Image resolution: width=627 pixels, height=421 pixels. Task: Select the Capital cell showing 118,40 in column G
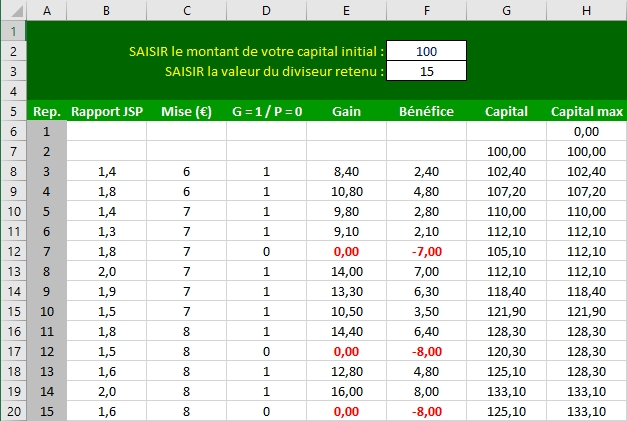(x=506, y=290)
